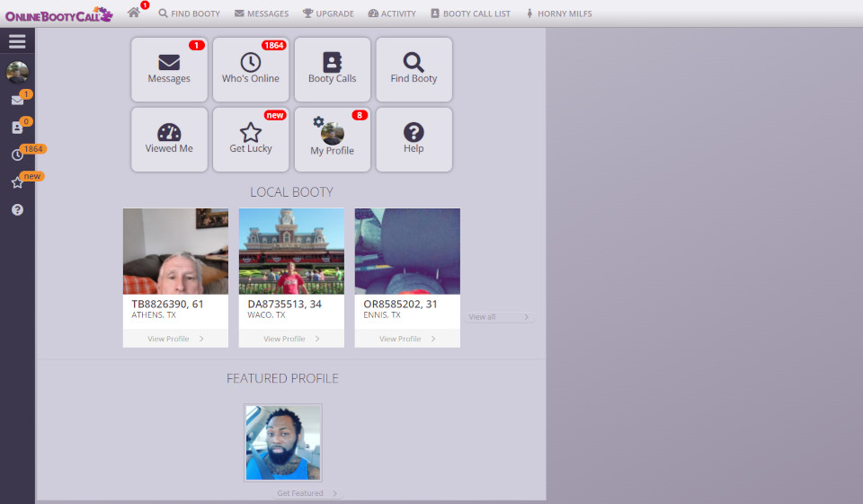The image size is (863, 504).
Task: Click the sidebar star icon marked new
Action: 17,182
